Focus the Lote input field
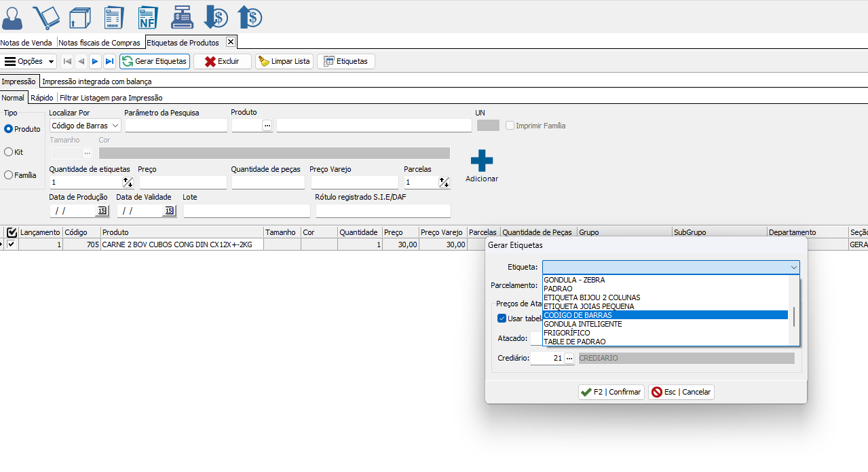The width and height of the screenshot is (868, 472). point(246,211)
